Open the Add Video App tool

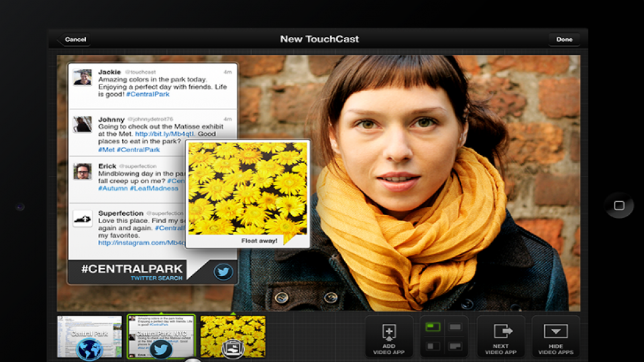tap(389, 337)
